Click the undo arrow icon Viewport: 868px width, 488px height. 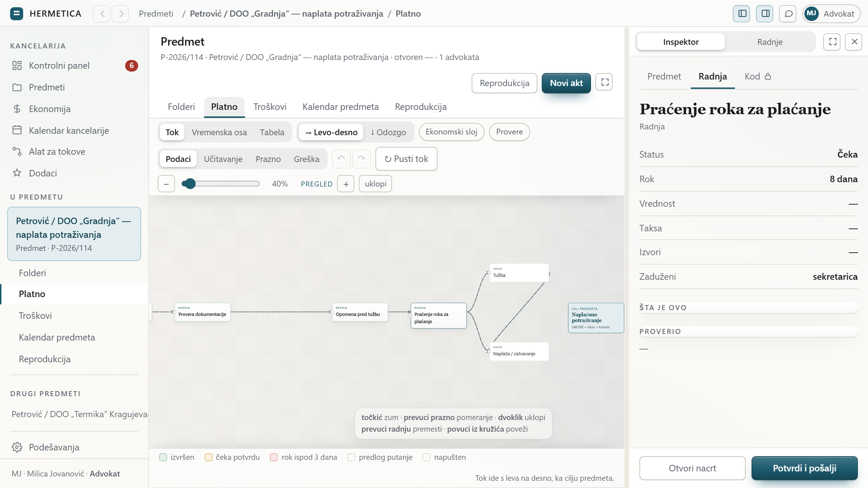coord(341,159)
